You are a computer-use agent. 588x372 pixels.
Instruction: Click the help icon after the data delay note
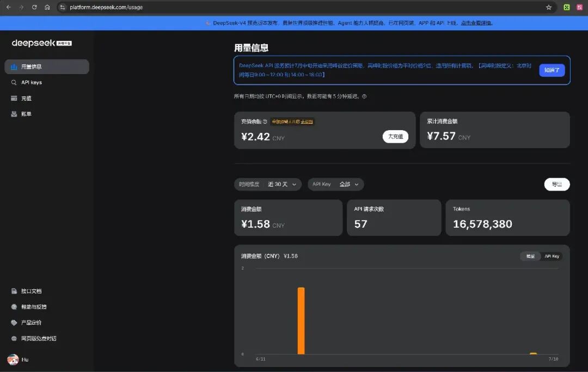point(364,96)
